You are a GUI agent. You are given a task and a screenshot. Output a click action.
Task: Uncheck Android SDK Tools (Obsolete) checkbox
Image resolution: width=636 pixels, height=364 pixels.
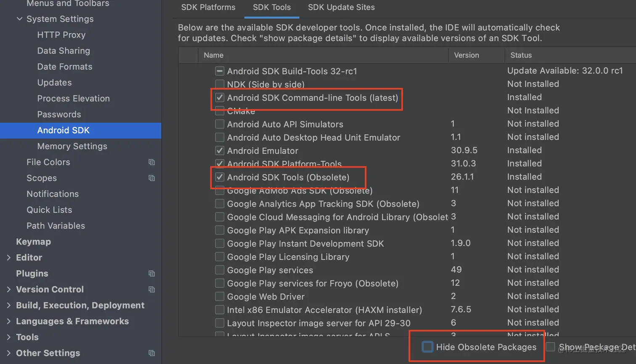click(220, 177)
